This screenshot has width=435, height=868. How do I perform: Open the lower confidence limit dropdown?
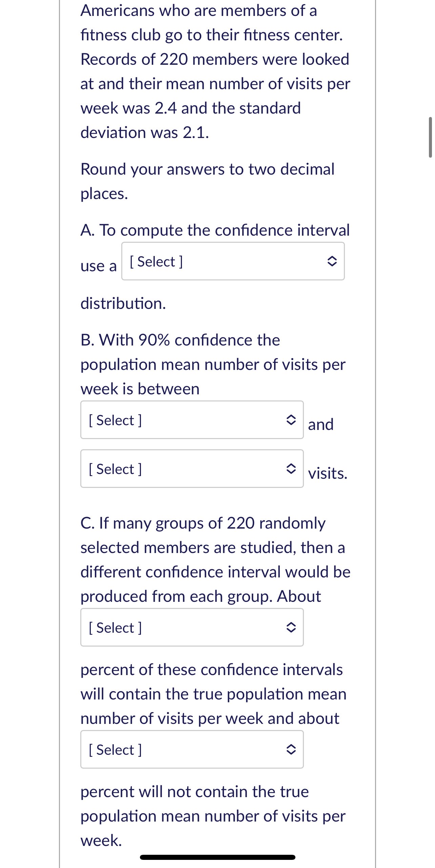[192, 420]
